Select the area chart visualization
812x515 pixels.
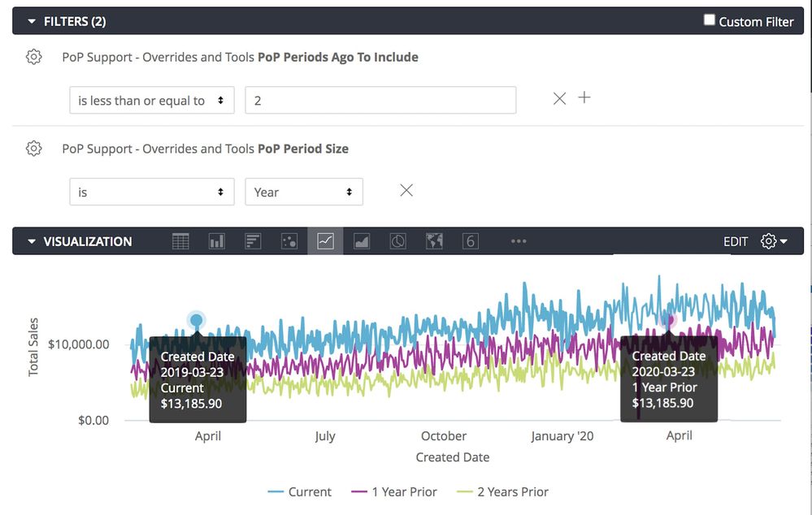(x=362, y=241)
